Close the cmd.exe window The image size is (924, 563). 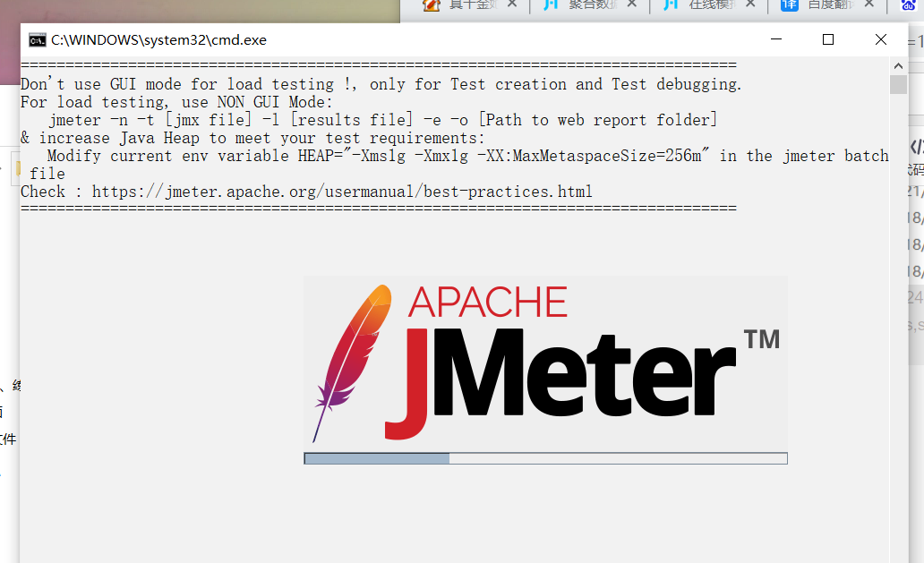[x=881, y=39]
